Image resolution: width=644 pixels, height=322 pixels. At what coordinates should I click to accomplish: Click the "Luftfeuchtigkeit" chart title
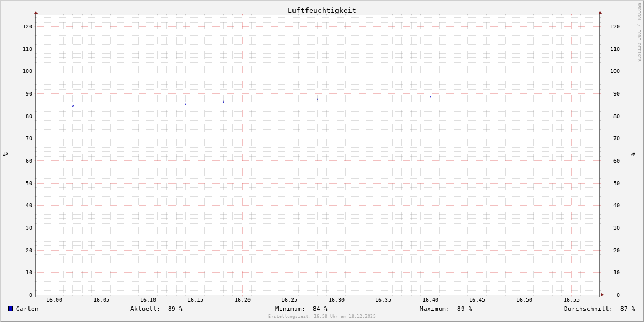[322, 10]
